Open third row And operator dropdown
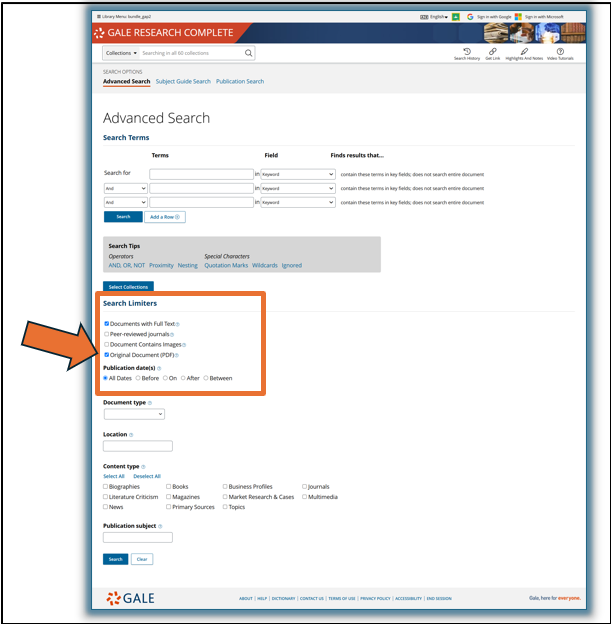611x624 pixels. click(125, 202)
